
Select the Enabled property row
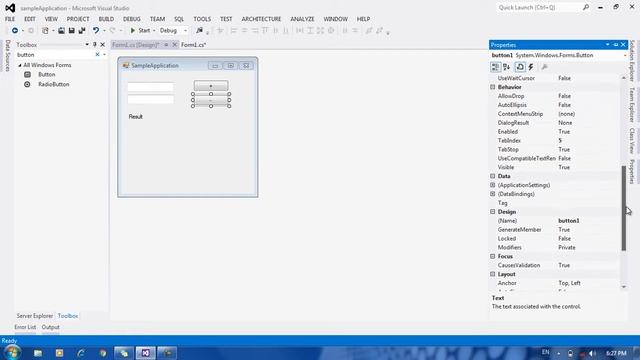tap(556, 132)
